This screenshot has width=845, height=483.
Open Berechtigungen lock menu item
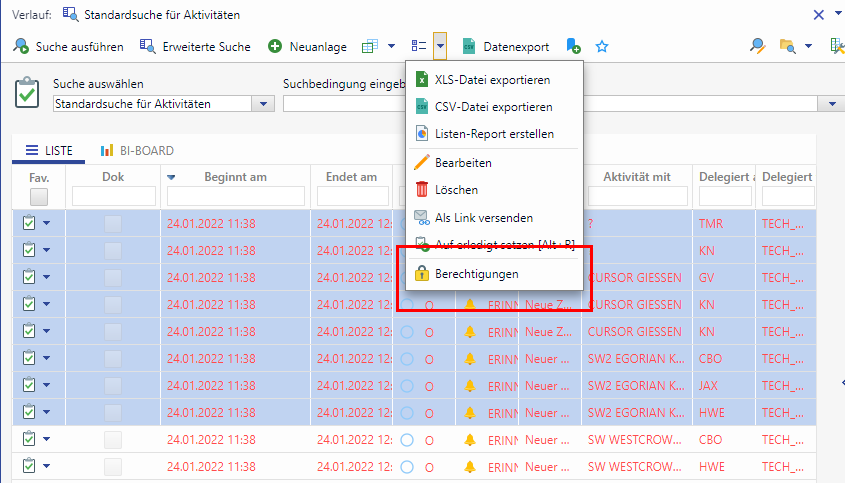[476, 273]
